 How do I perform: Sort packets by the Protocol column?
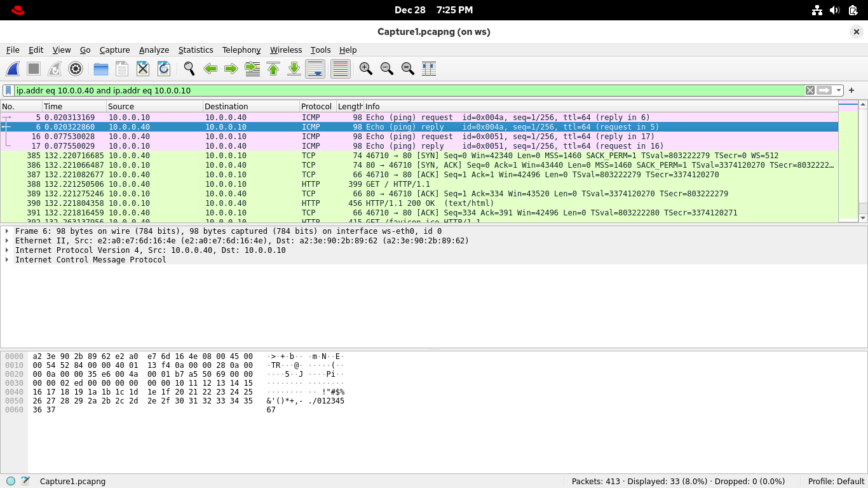[x=316, y=106]
